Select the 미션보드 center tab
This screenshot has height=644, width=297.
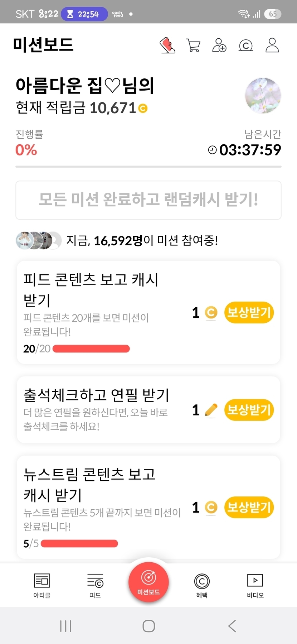(148, 582)
